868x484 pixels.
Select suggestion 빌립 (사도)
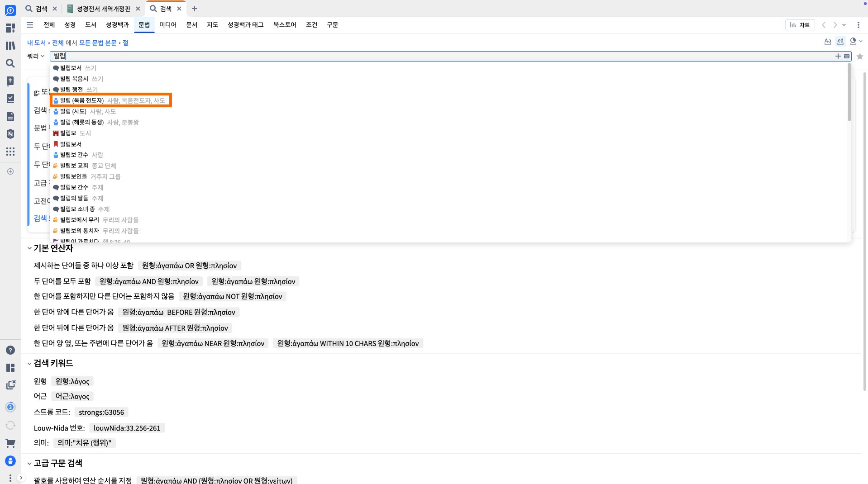click(x=84, y=111)
